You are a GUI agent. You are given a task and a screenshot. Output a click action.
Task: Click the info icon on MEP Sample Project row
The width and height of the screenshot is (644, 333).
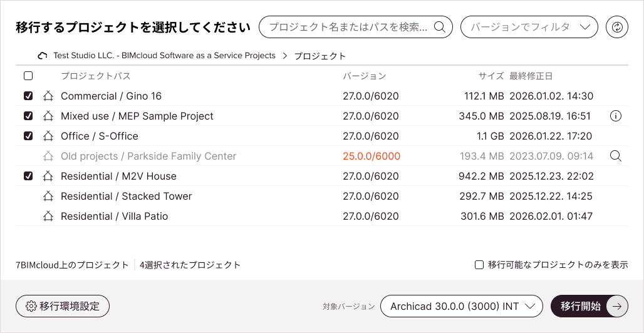tap(616, 116)
